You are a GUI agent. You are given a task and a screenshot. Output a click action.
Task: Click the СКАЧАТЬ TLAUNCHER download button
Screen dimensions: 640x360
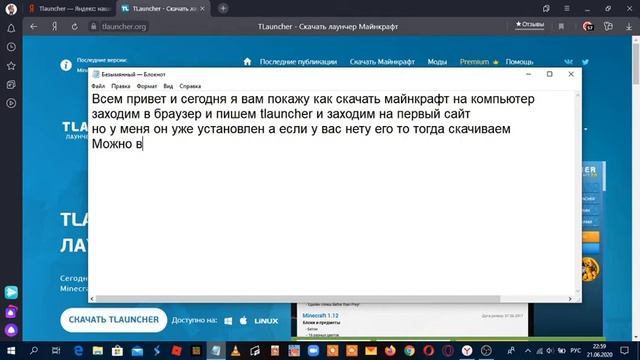(x=113, y=320)
